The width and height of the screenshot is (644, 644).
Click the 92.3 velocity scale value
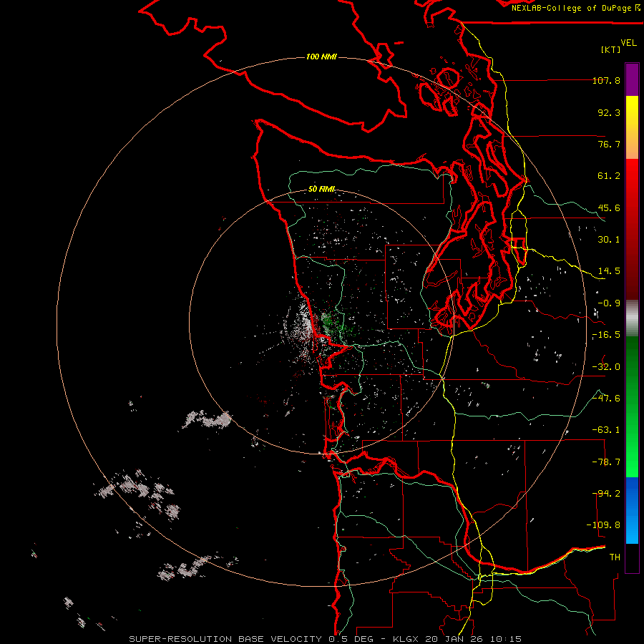609,112
